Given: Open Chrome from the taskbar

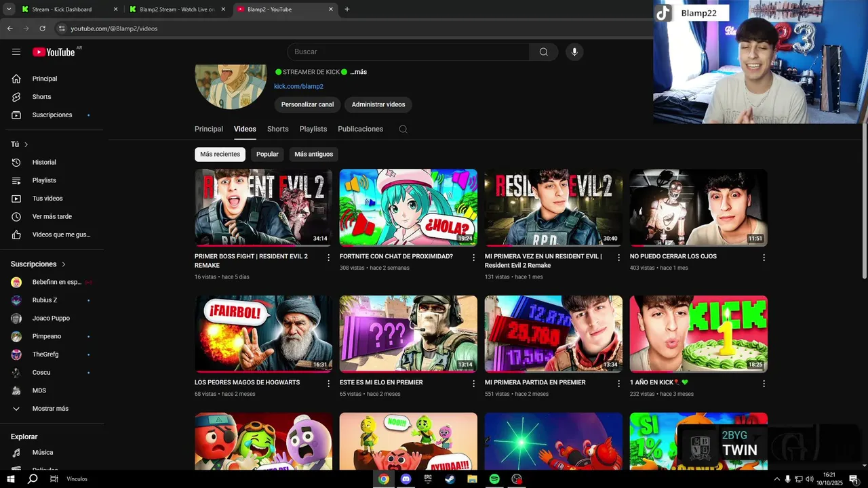Looking at the screenshot, I should point(384,479).
